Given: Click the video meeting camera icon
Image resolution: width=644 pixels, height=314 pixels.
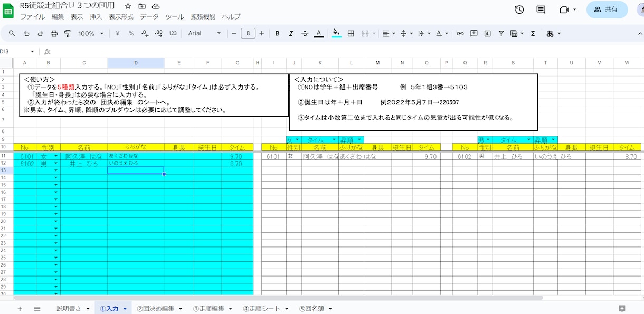Looking at the screenshot, I should [564, 9].
